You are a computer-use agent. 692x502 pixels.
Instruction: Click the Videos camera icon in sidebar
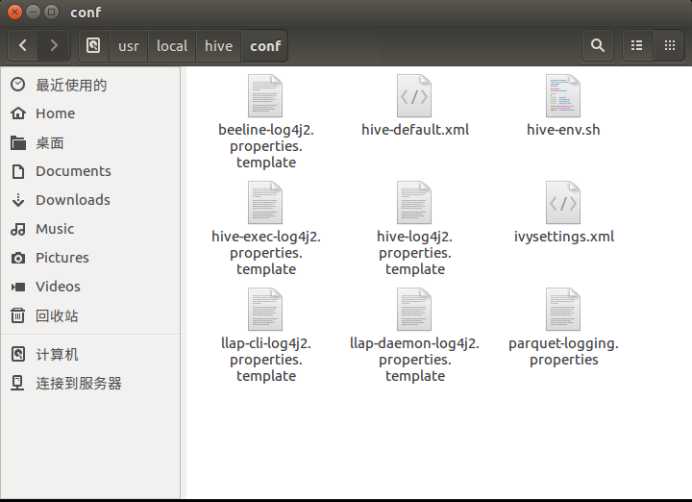pos(18,287)
